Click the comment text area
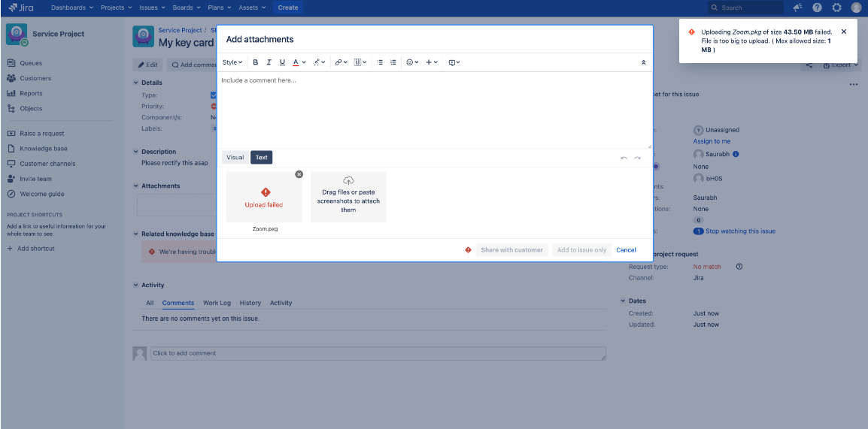 [434, 110]
